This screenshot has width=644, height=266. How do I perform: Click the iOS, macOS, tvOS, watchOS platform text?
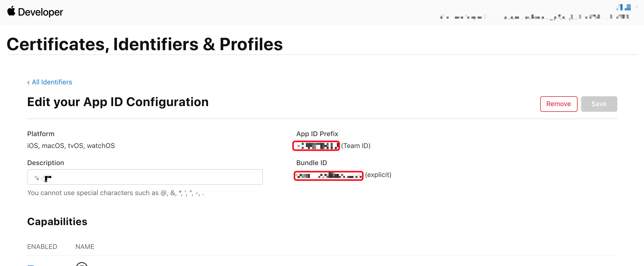[x=71, y=146]
